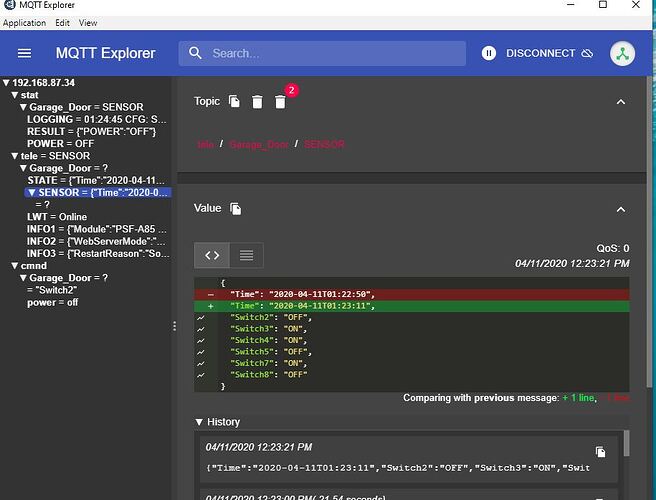Select the LOGGING topic row

(x=97, y=119)
